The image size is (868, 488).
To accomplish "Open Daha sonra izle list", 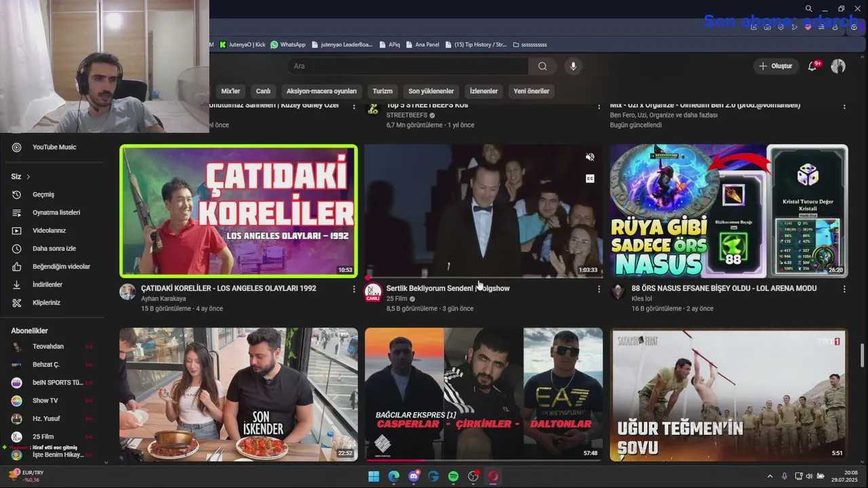I will (54, 249).
